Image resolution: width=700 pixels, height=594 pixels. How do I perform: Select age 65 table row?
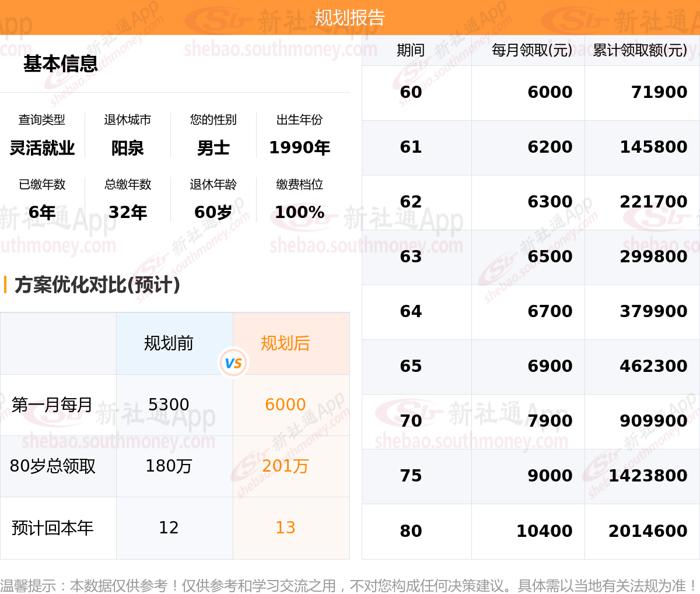[x=531, y=367]
